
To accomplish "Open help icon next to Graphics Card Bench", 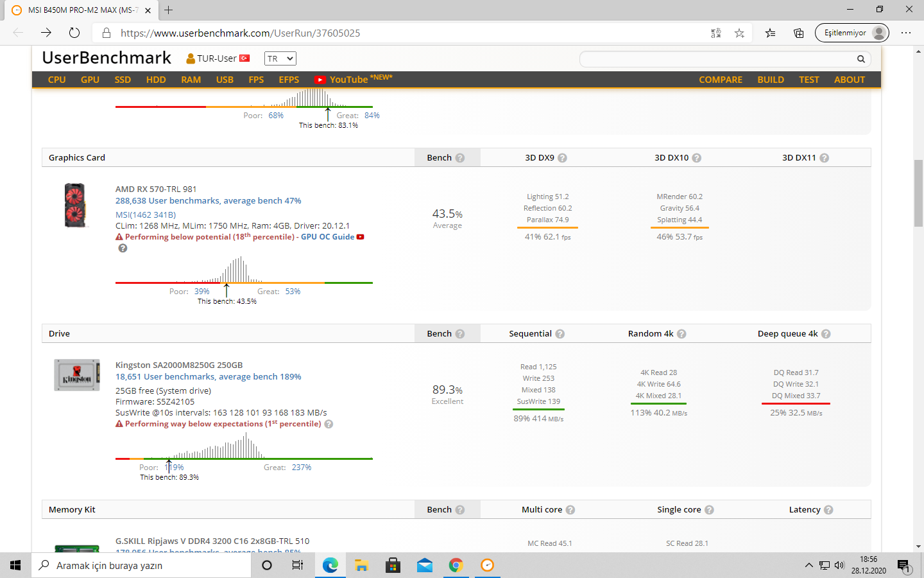I will [460, 158].
